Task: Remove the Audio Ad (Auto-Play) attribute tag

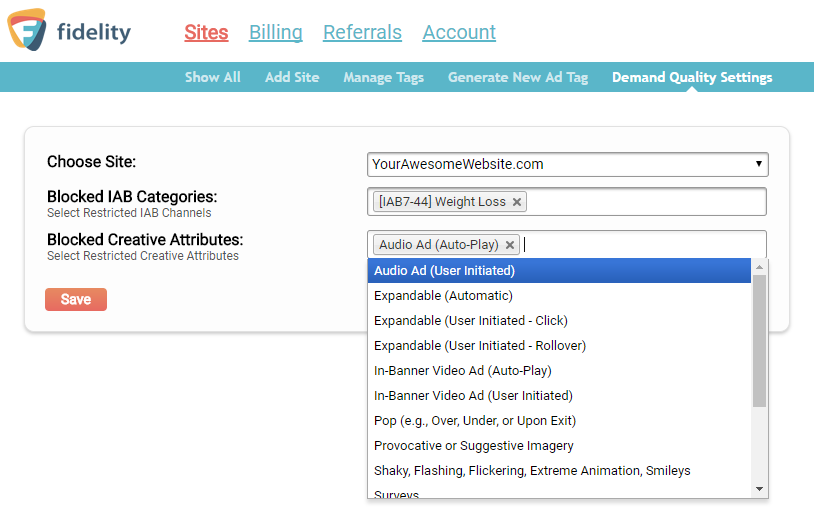Action: pos(510,245)
